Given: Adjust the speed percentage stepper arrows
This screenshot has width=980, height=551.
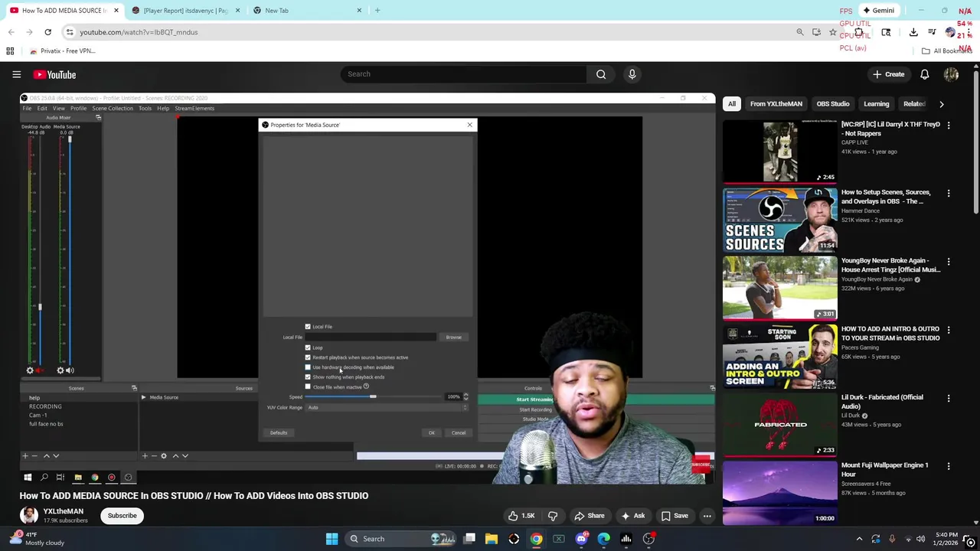Looking at the screenshot, I should pos(465,397).
